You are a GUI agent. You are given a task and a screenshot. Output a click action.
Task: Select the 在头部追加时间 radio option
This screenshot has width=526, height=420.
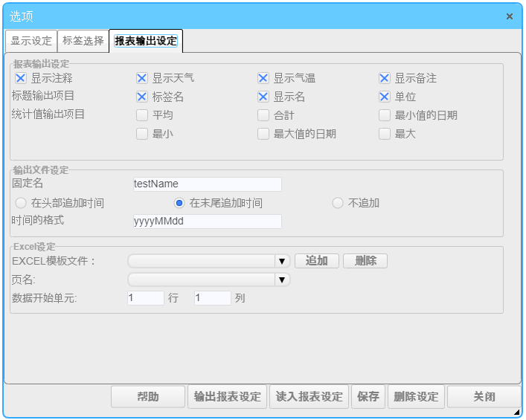tap(21, 203)
